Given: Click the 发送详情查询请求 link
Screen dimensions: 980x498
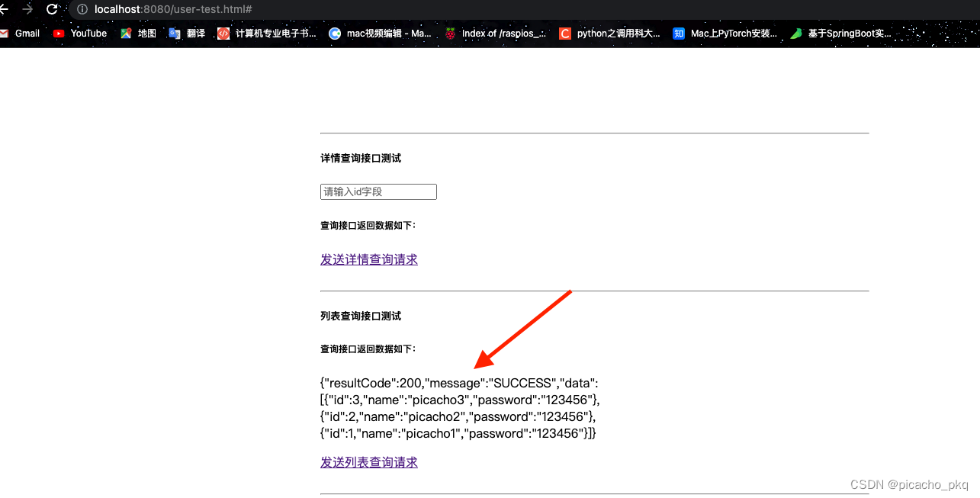Looking at the screenshot, I should pyautogui.click(x=369, y=259).
